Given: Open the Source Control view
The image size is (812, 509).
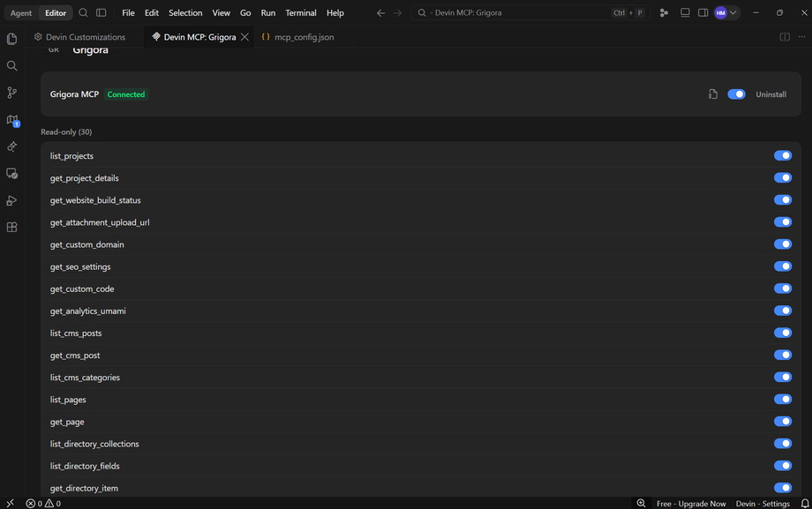Looking at the screenshot, I should [x=11, y=93].
